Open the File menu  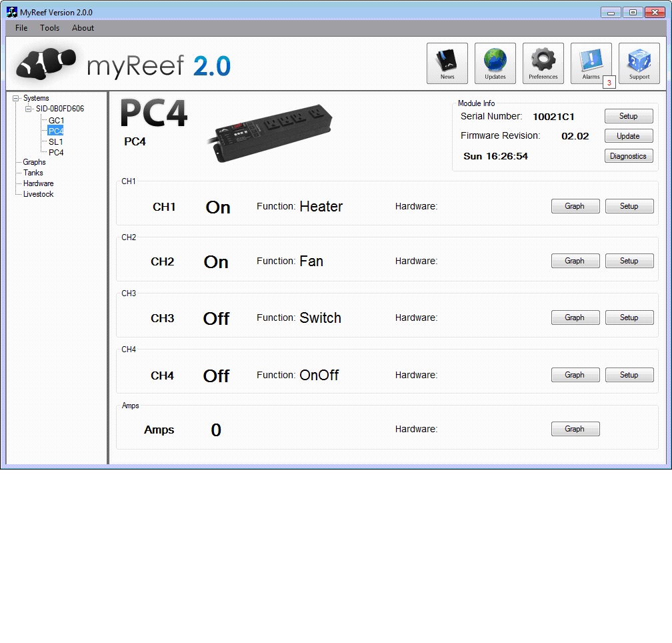(21, 28)
